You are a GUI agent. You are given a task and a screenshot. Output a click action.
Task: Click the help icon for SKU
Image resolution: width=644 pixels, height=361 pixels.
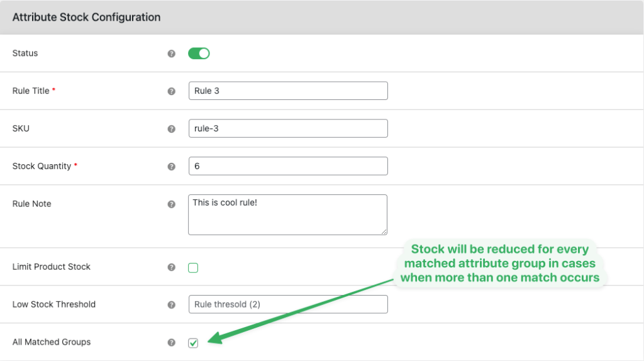[x=171, y=129]
